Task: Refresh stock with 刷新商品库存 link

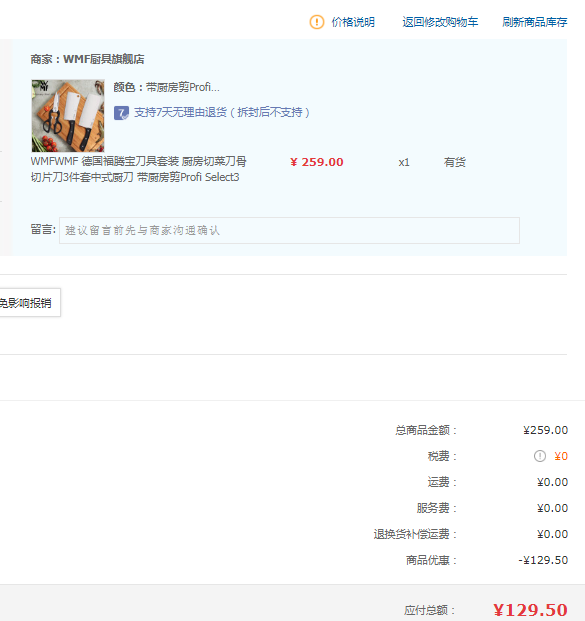Action: 535,22
